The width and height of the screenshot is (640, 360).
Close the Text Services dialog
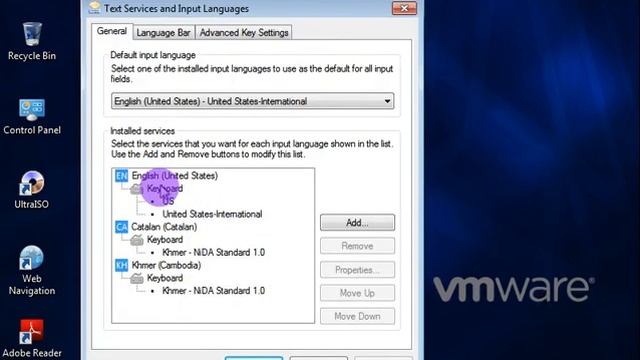tap(404, 8)
